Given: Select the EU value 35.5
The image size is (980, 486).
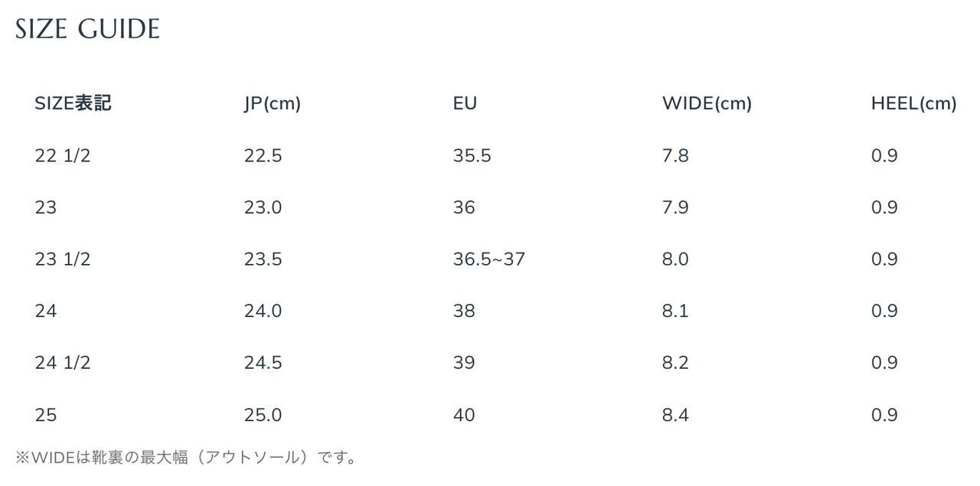Looking at the screenshot, I should 472,155.
